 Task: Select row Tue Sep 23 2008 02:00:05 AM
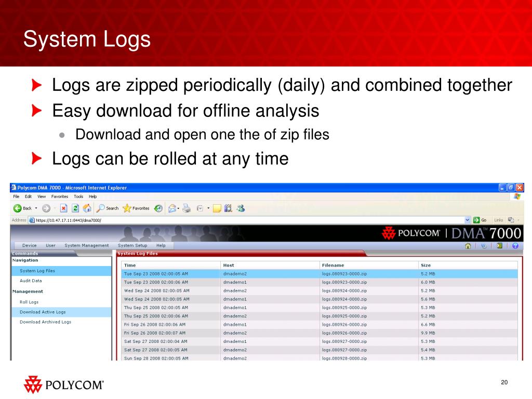320,274
